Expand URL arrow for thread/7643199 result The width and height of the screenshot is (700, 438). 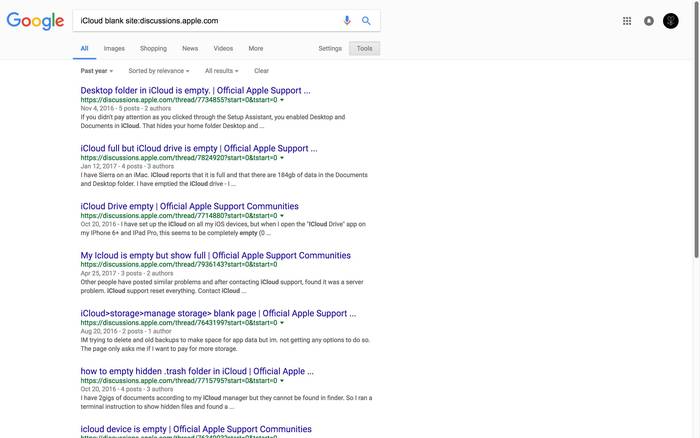point(282,323)
